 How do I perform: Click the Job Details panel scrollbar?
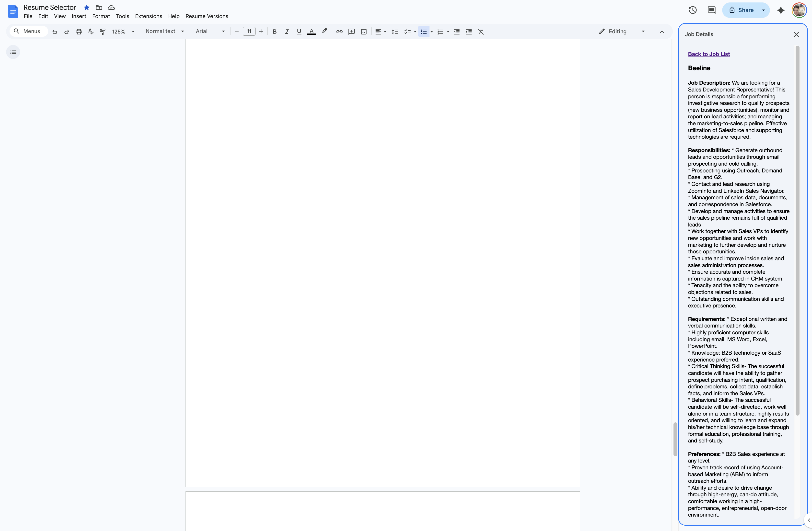[x=797, y=231]
